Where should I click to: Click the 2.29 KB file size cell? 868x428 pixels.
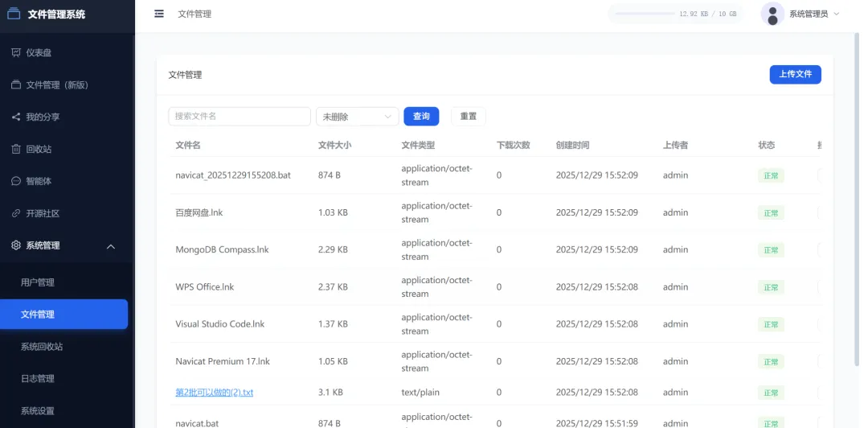(x=334, y=249)
